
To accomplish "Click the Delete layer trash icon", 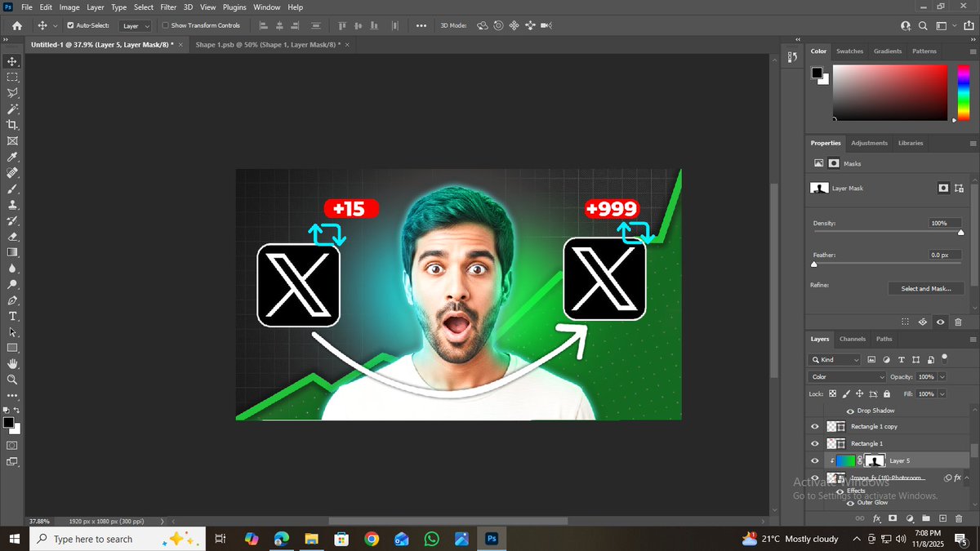I will click(959, 518).
